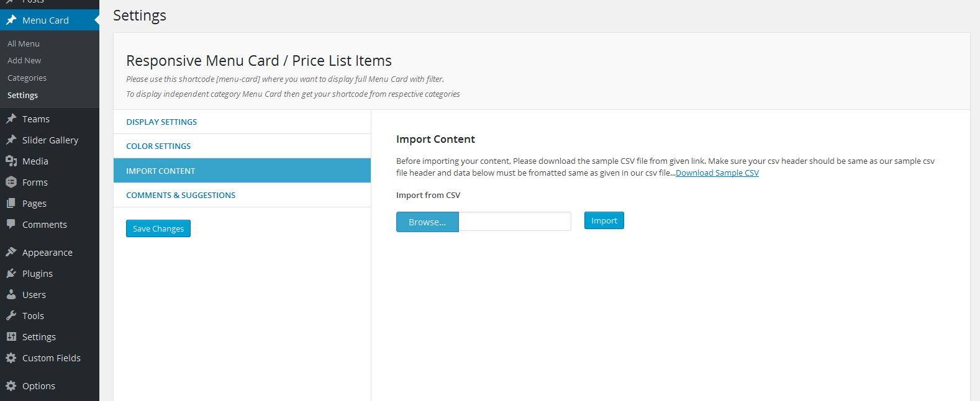Click the Tools wrench icon
980x401 pixels.
(11, 315)
